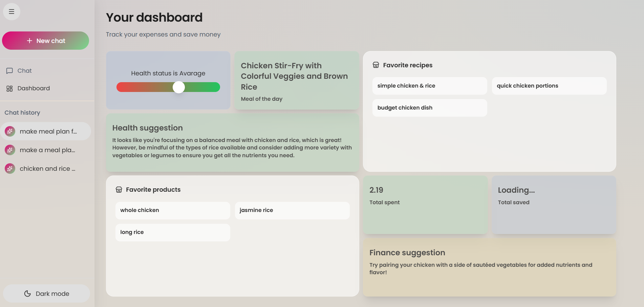Open "quick chicken portions" recipe

pos(549,86)
